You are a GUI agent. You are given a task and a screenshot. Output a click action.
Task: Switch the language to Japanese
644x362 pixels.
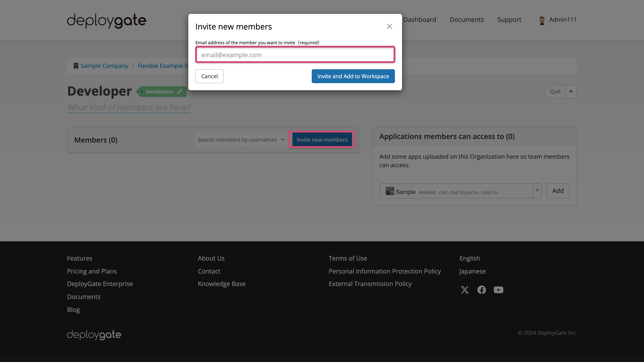(472, 271)
